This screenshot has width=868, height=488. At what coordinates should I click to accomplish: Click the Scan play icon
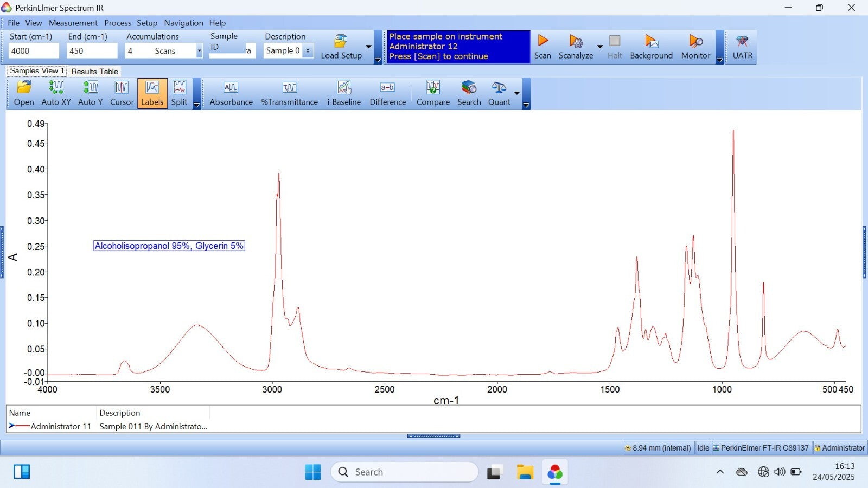coord(542,42)
